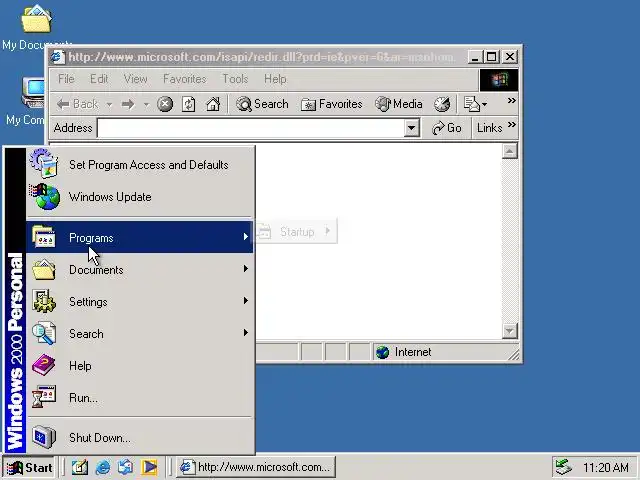This screenshot has width=640, height=480.
Task: Open the Settings submenu
Action: pyautogui.click(x=140, y=302)
